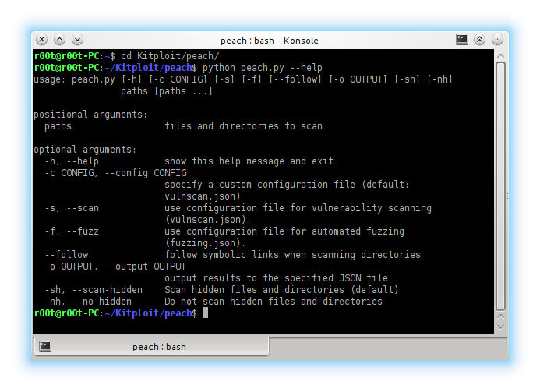
Task: Click the double-chevron keep-above button
Action: (x=479, y=40)
